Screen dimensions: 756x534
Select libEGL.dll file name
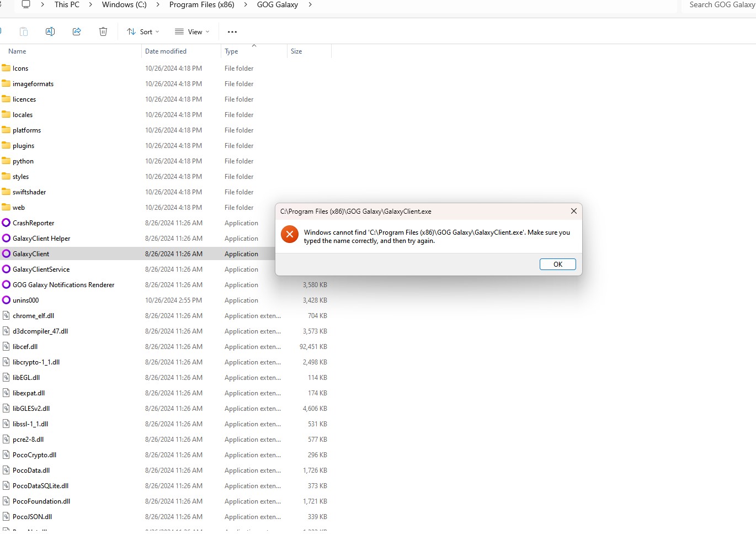26,378
